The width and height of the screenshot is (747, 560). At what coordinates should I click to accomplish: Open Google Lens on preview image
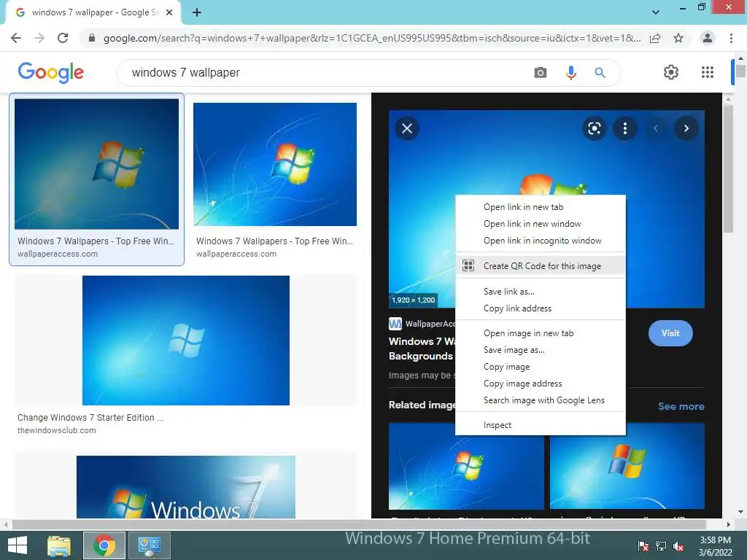(x=594, y=128)
